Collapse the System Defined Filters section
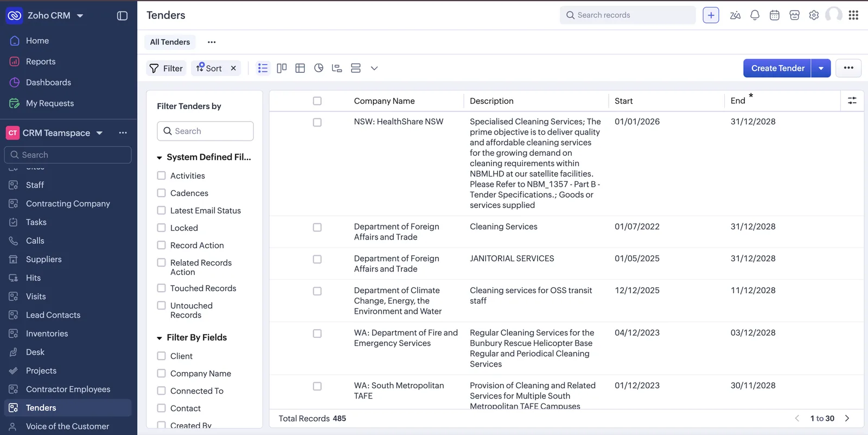Image resolution: width=868 pixels, height=435 pixels. (159, 157)
